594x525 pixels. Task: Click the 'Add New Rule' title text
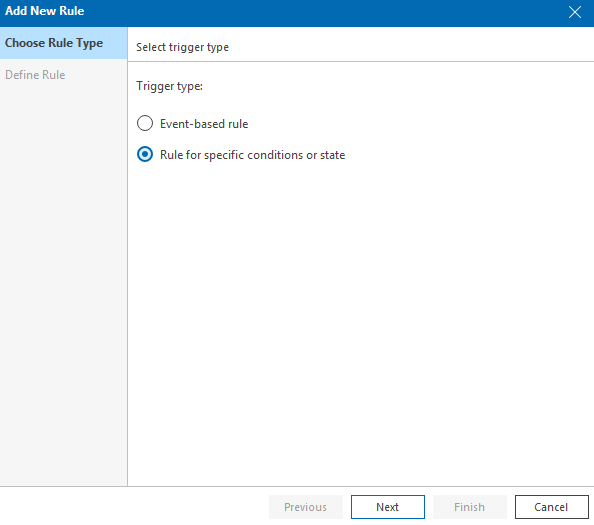point(45,11)
